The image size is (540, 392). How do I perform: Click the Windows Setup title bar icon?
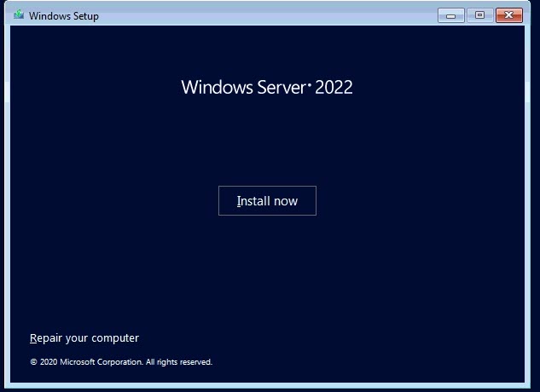point(19,15)
